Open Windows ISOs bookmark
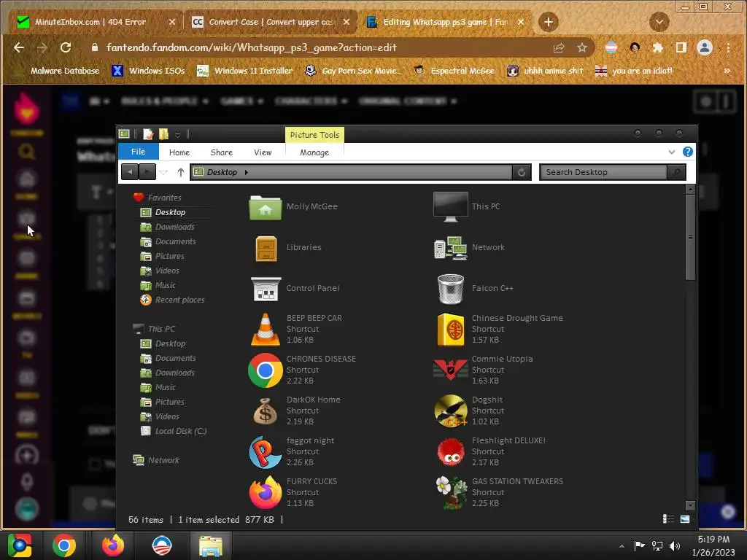Viewport: 747px width, 560px height. click(x=148, y=71)
